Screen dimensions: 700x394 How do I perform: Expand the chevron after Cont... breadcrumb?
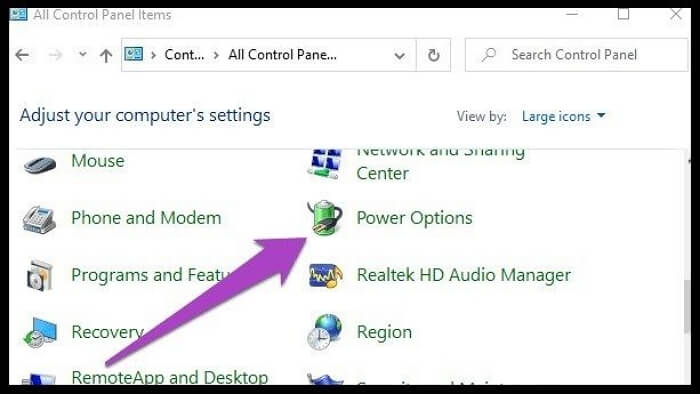(216, 55)
